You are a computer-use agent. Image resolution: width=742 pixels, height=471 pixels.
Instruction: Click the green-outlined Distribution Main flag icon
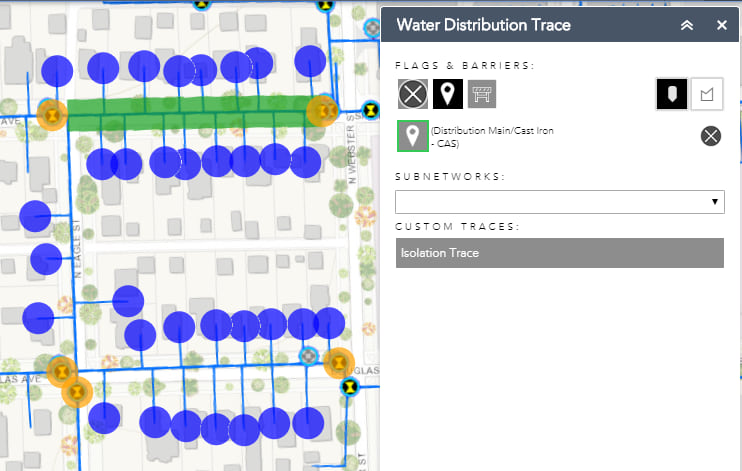pos(412,136)
